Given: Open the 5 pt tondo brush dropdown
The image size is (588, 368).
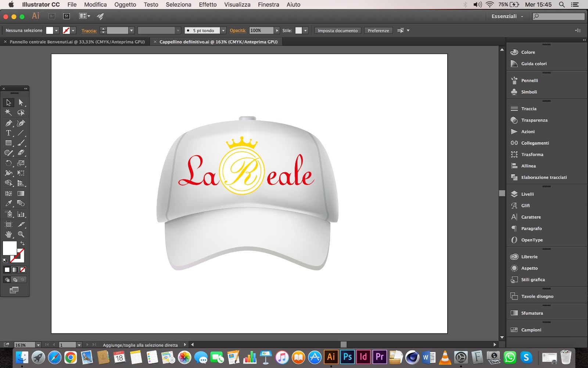Looking at the screenshot, I should (223, 31).
